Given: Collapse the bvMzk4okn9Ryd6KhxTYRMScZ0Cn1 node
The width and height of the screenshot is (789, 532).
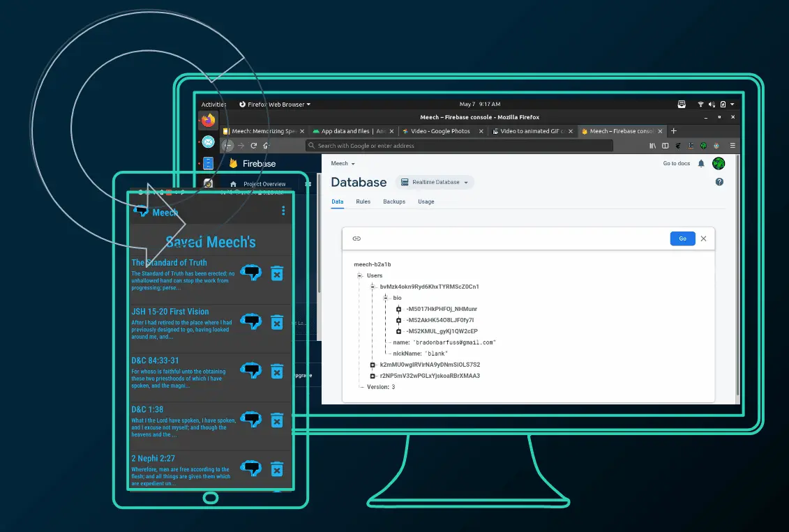Looking at the screenshot, I should coord(373,287).
